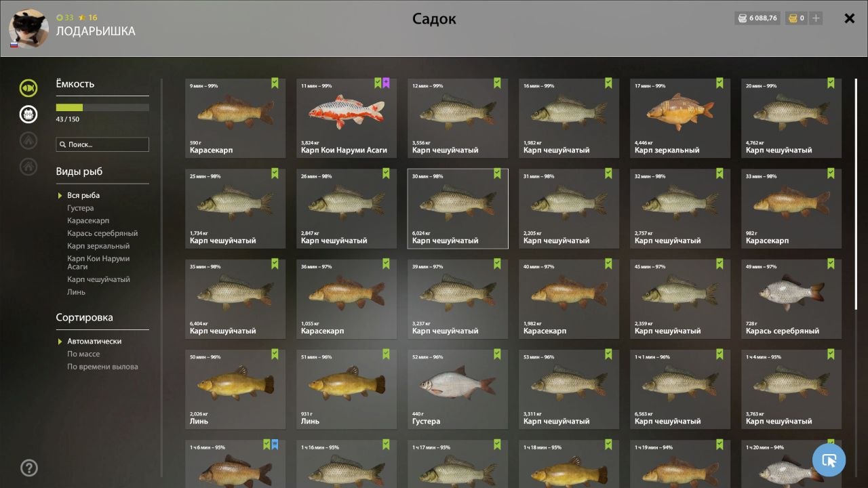The image size is (868, 488).
Task: Click the Поиск search field
Action: pyautogui.click(x=102, y=144)
